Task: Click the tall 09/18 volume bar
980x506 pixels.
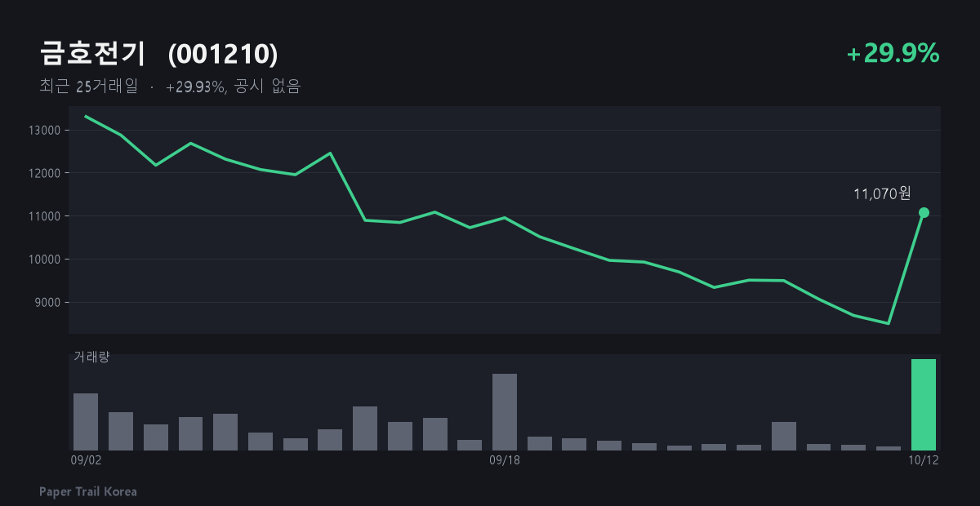Action: [505, 412]
